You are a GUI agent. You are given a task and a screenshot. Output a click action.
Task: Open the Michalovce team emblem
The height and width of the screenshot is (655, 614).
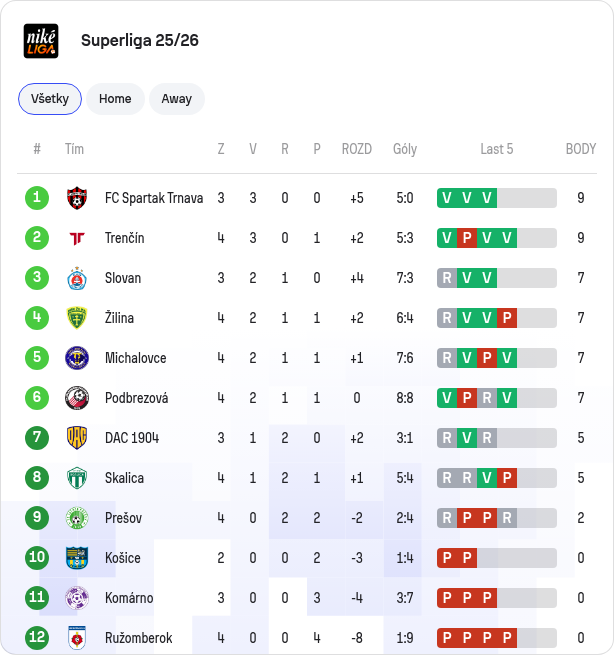(x=77, y=358)
